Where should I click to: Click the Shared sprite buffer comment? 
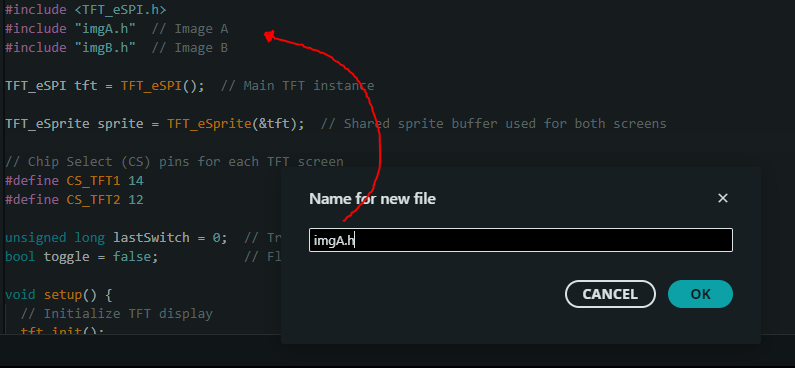point(493,124)
